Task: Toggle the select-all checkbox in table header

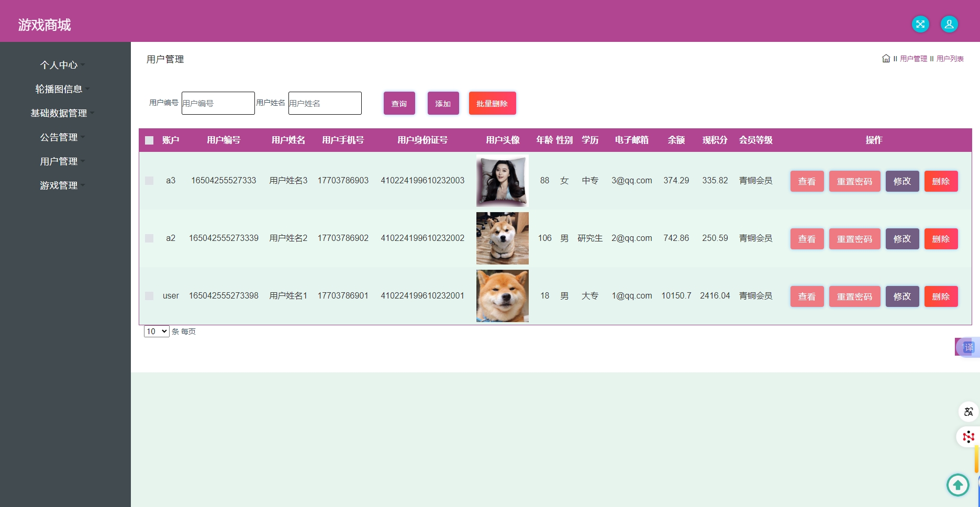Action: [x=149, y=140]
